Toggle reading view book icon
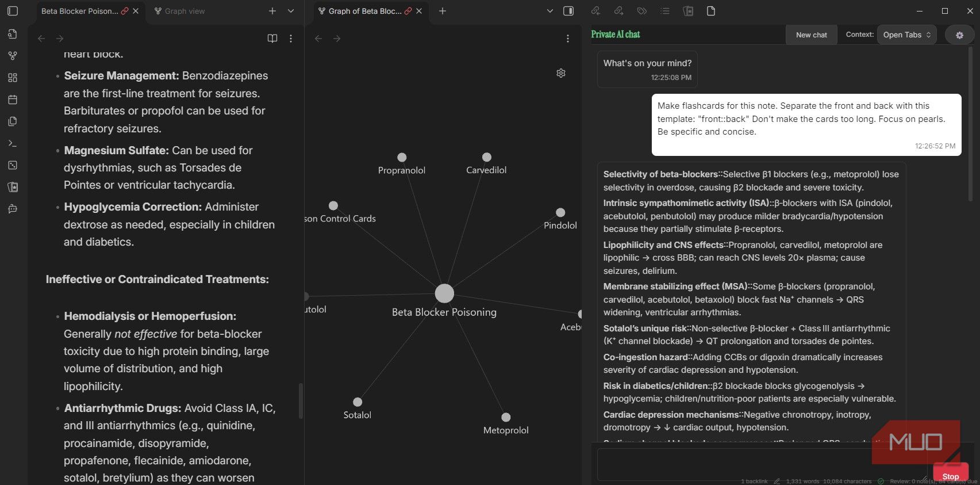 [x=272, y=39]
